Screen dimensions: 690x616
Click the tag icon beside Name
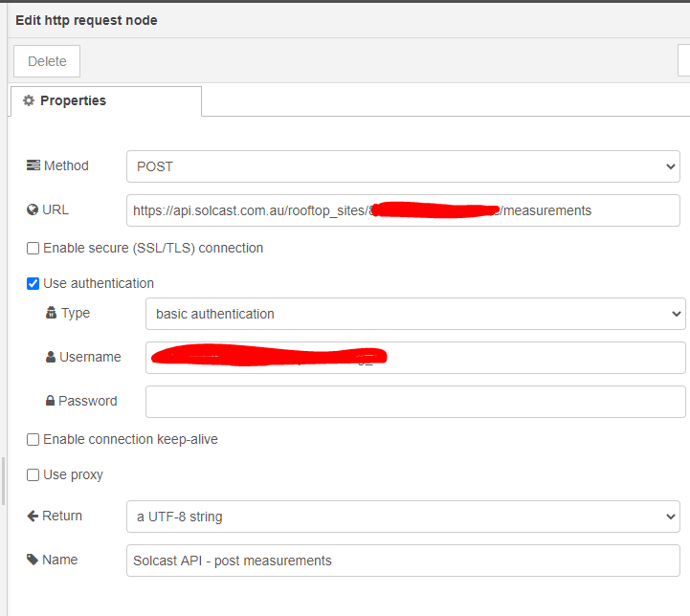click(x=33, y=560)
